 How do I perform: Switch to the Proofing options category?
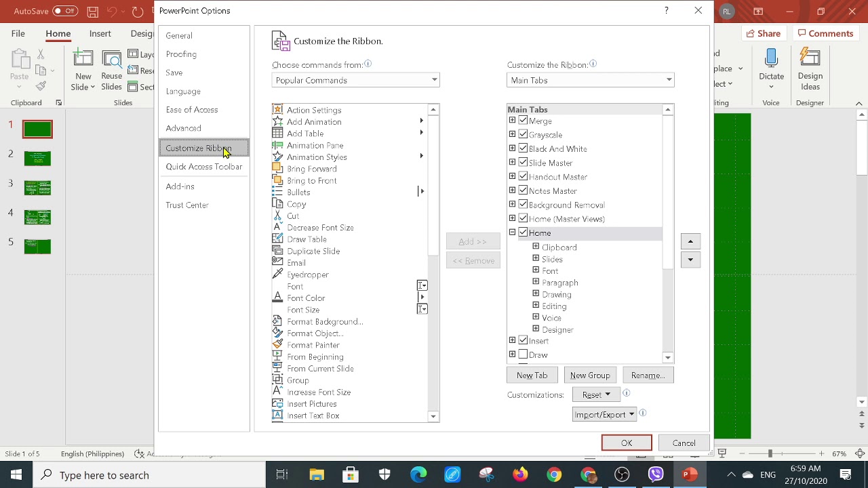[181, 54]
